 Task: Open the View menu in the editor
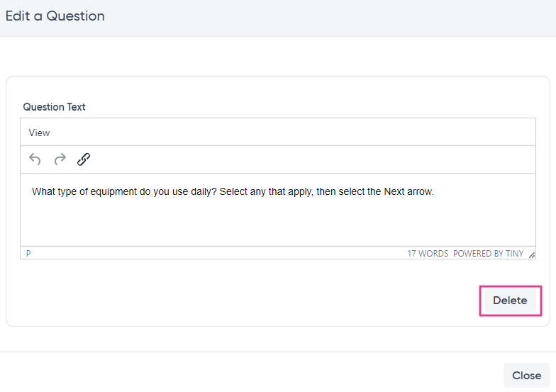(x=39, y=133)
